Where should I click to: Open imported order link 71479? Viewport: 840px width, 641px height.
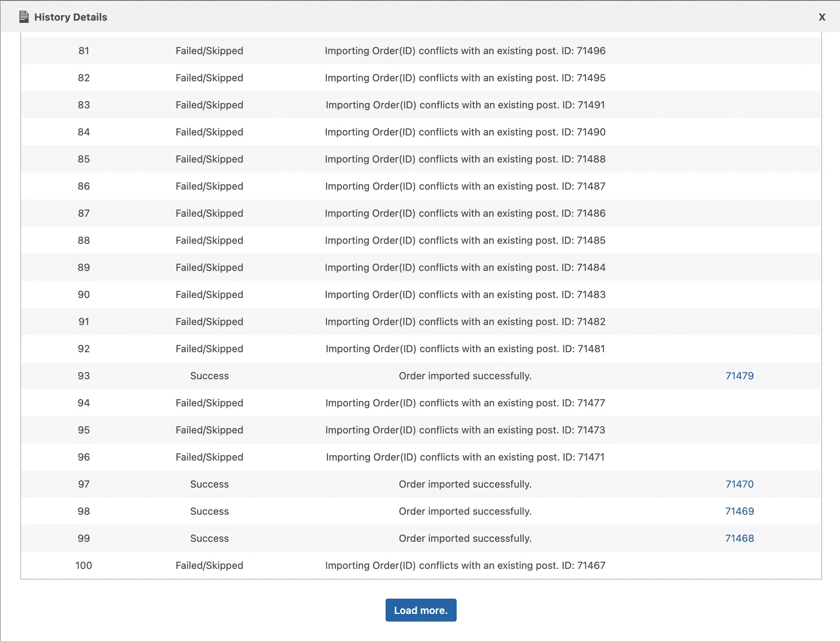(x=739, y=376)
